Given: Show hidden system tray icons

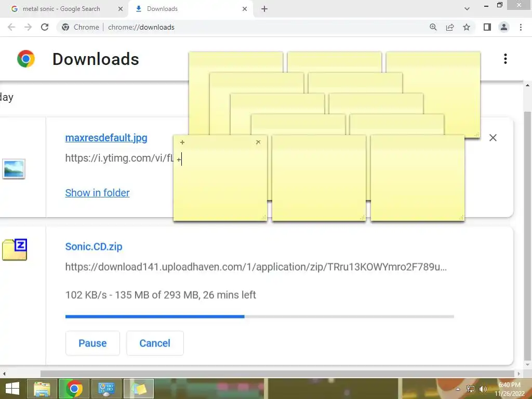Looking at the screenshot, I should pyautogui.click(x=458, y=389).
